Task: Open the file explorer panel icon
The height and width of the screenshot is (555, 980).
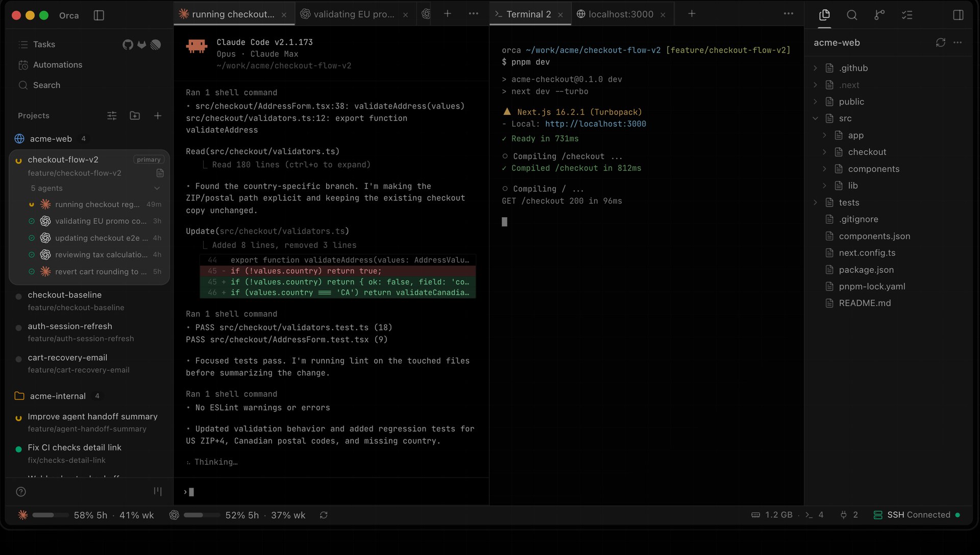Action: 824,15
